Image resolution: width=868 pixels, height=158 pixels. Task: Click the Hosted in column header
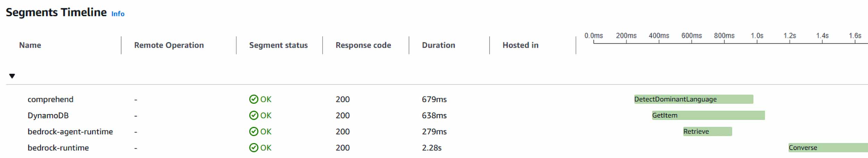pos(520,45)
